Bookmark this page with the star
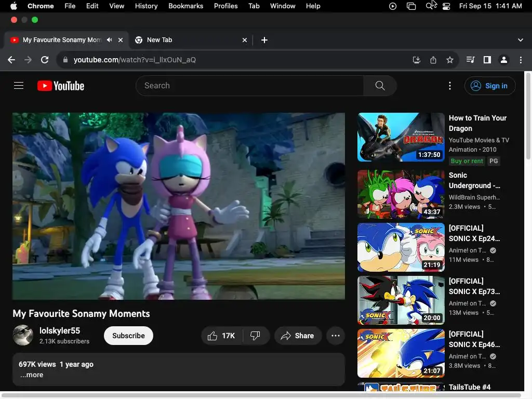The height and width of the screenshot is (399, 532). [x=450, y=60]
